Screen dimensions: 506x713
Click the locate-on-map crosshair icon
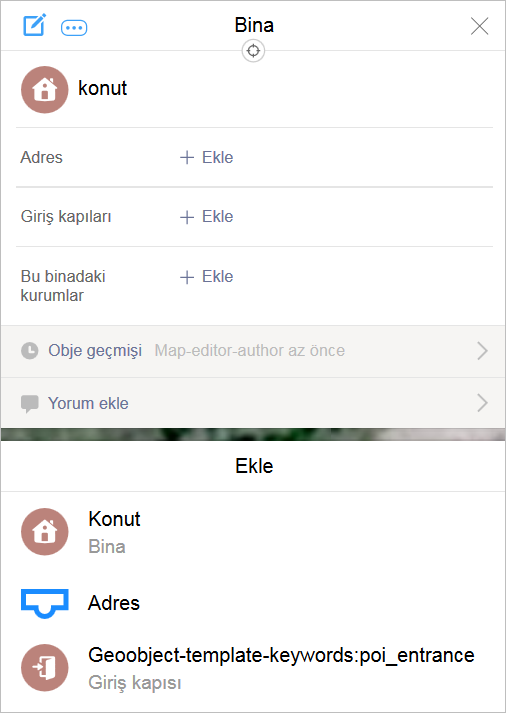coord(253,50)
